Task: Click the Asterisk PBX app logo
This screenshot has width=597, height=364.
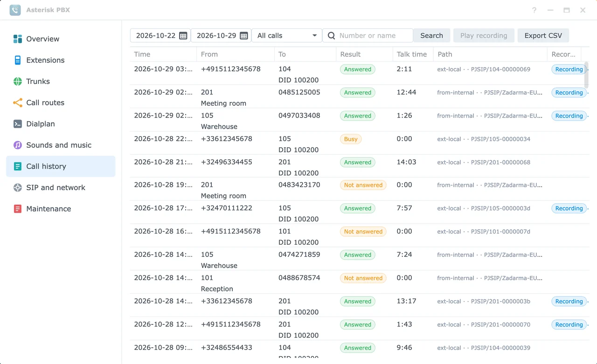Action: (15, 10)
